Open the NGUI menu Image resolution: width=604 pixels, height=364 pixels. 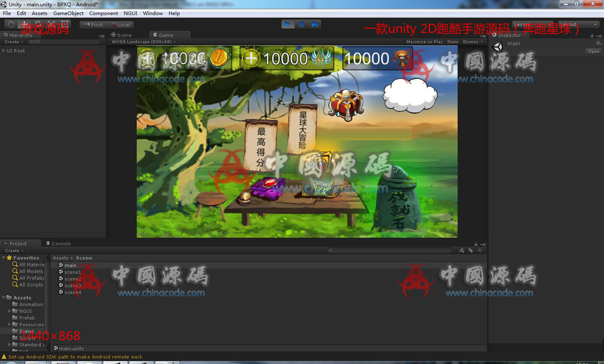(130, 13)
